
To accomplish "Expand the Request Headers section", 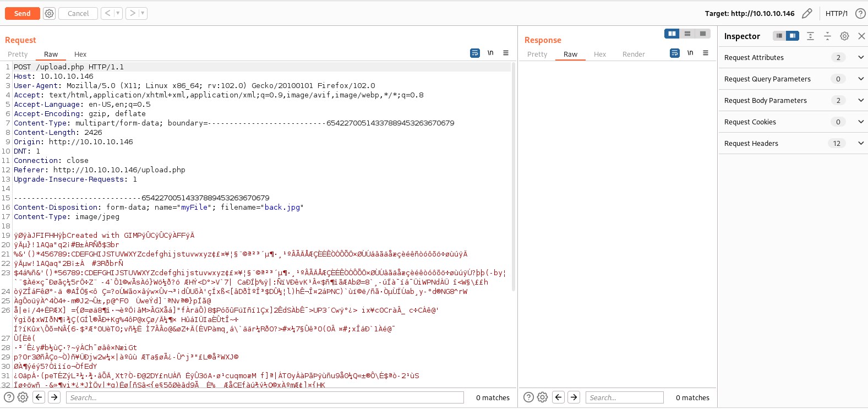I will click(x=861, y=143).
